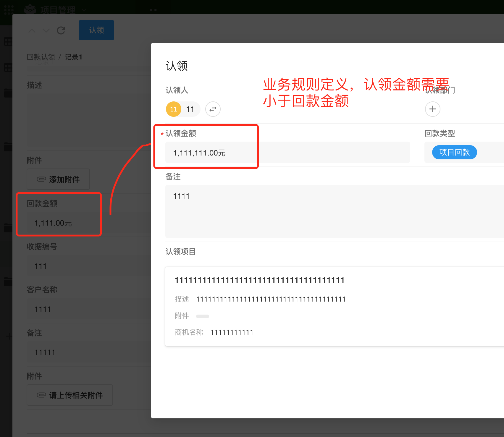This screenshot has width=504, height=437.
Task: Expand the 项目管理 dropdown chevron
Action: (84, 10)
